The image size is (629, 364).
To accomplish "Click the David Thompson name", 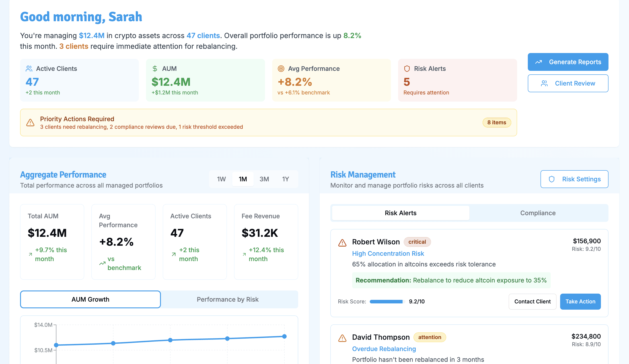I will coord(381,337).
